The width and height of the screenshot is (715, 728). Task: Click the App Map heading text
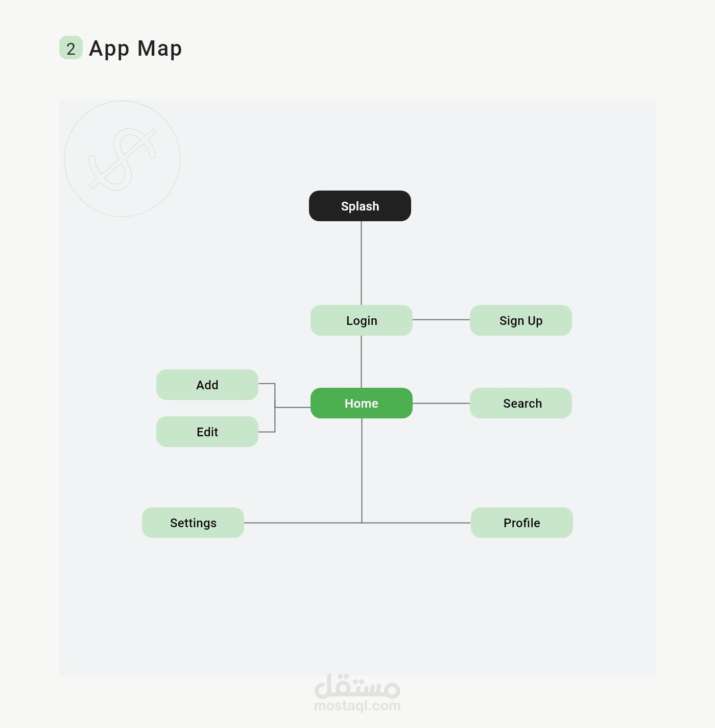(135, 49)
